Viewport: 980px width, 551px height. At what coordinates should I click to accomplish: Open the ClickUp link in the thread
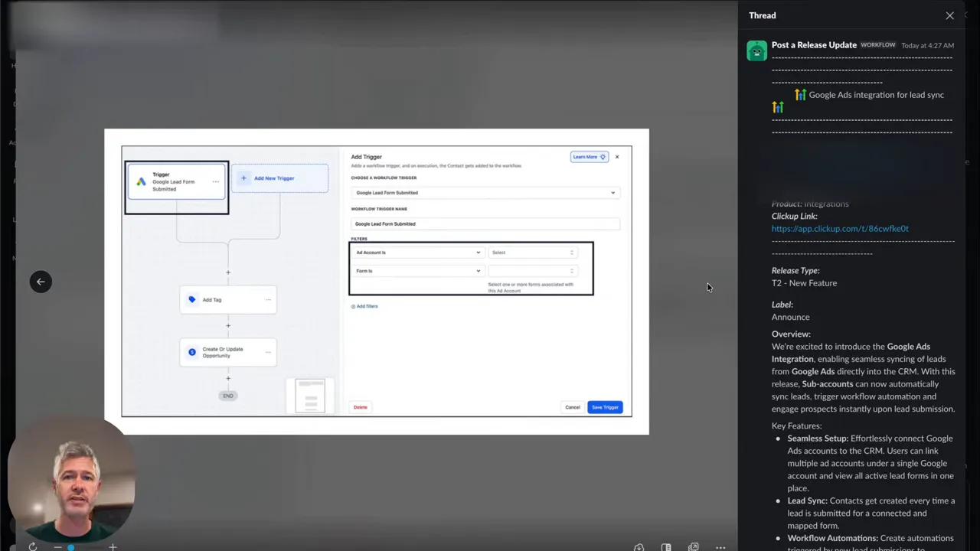pyautogui.click(x=840, y=228)
